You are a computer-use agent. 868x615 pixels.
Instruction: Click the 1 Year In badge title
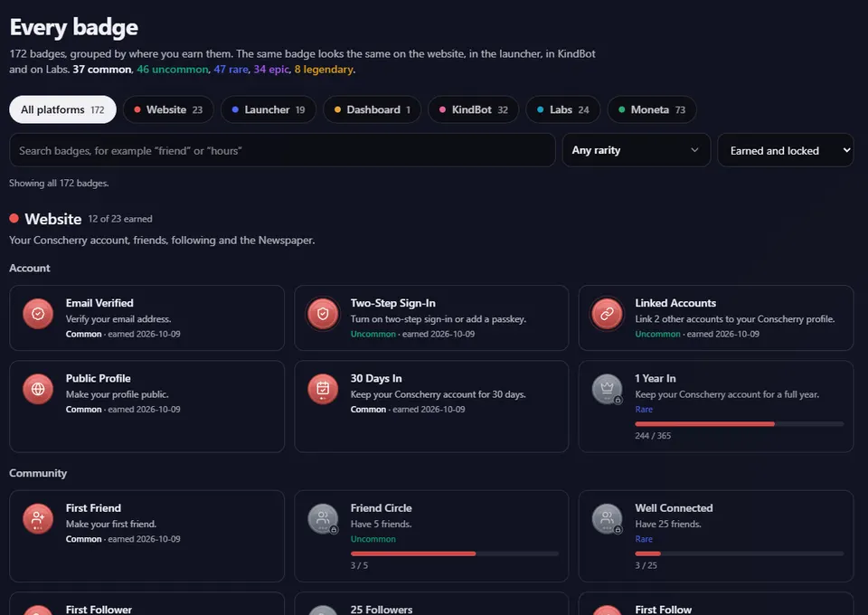pos(655,378)
